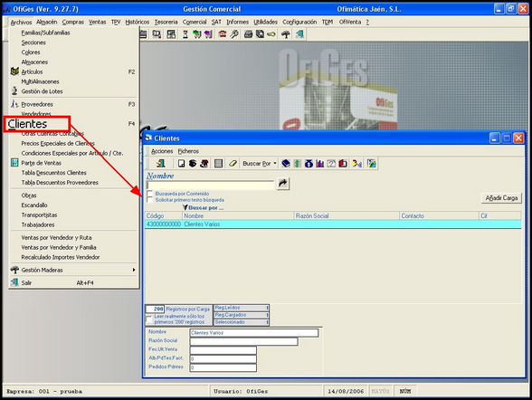This screenshot has height=400, width=532.
Task: Open the Ficheros menu in Clientes window
Action: tap(188, 151)
